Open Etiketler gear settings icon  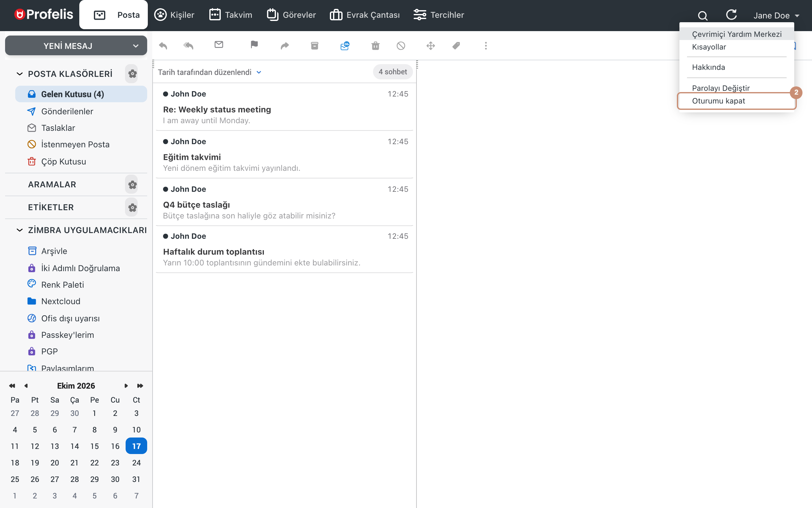[x=132, y=207]
